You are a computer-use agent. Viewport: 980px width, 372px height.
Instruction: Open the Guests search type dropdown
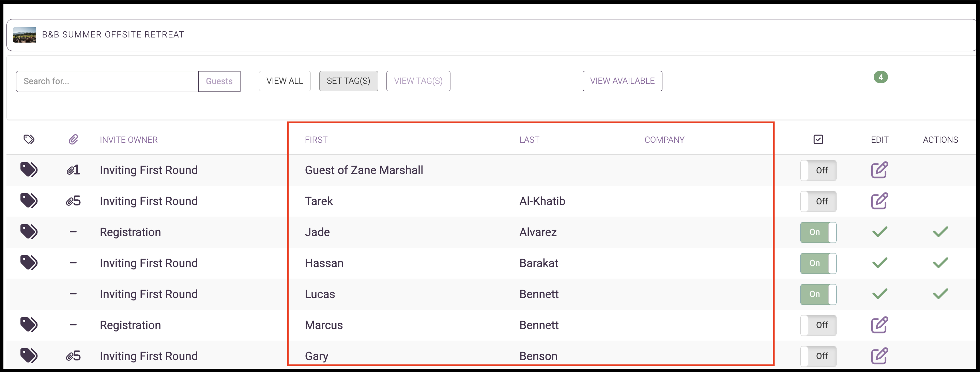[x=219, y=81]
